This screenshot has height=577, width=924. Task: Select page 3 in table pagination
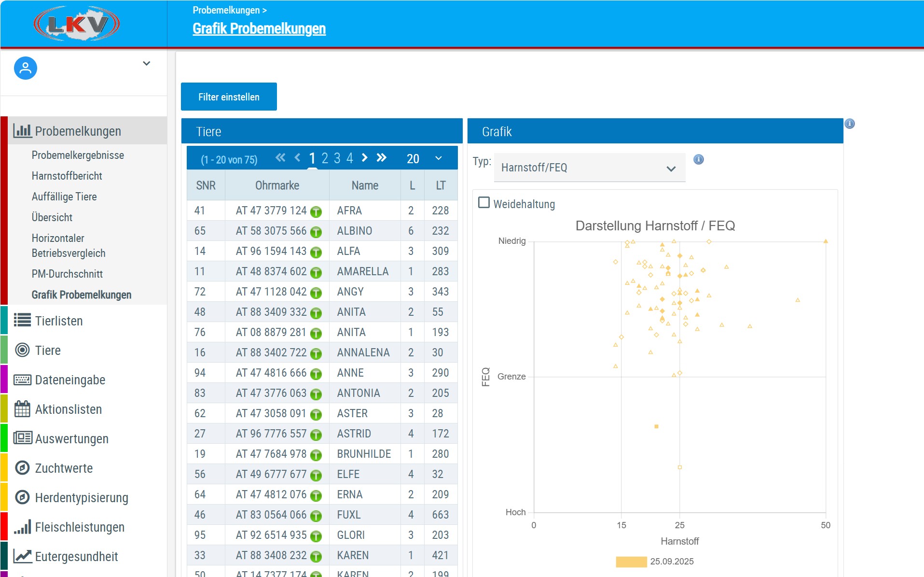pyautogui.click(x=337, y=158)
